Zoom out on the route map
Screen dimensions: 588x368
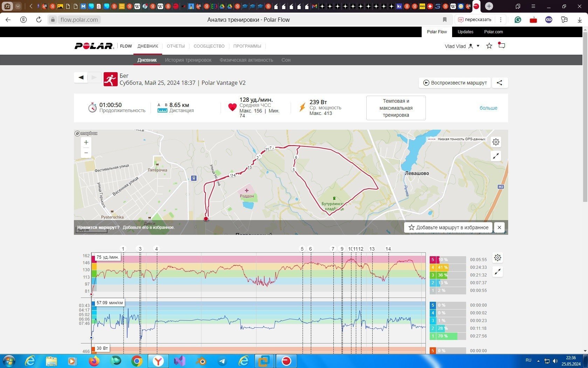pos(86,153)
